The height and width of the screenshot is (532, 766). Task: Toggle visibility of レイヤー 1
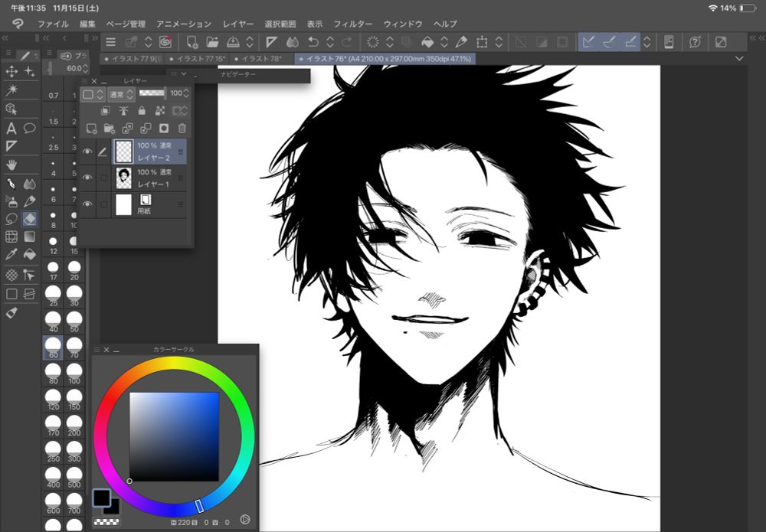87,178
